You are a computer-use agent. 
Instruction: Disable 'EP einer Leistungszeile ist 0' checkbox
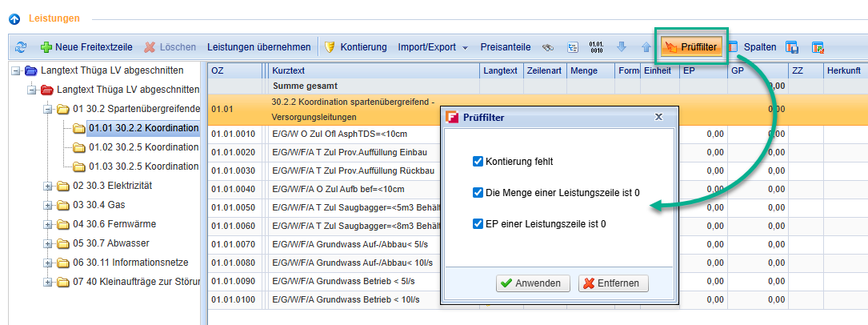tap(478, 224)
